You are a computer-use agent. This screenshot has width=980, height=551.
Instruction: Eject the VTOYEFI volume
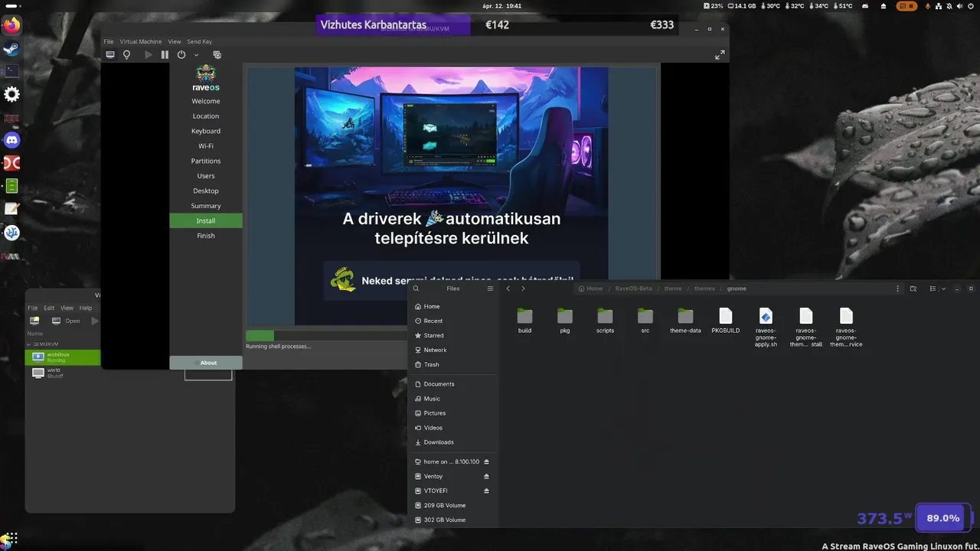(x=486, y=491)
